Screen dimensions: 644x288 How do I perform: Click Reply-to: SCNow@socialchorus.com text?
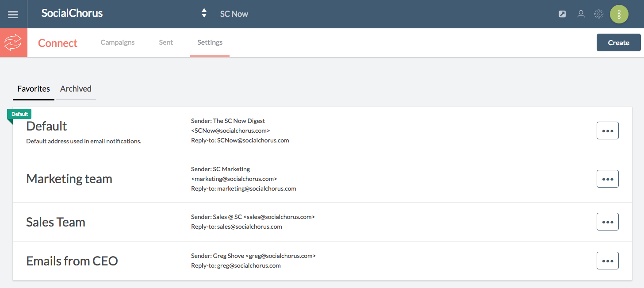pyautogui.click(x=240, y=140)
